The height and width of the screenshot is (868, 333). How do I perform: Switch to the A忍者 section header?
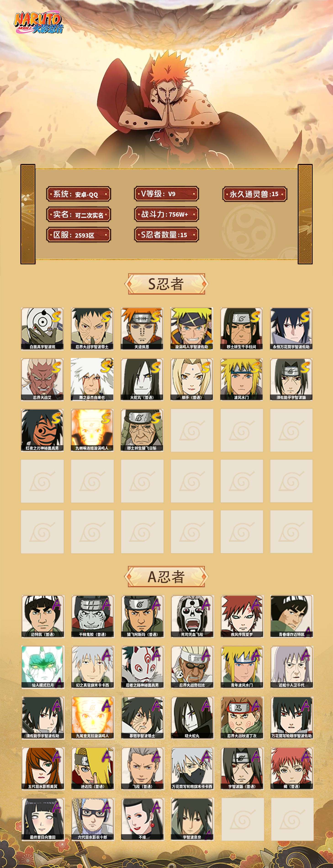(x=166, y=576)
